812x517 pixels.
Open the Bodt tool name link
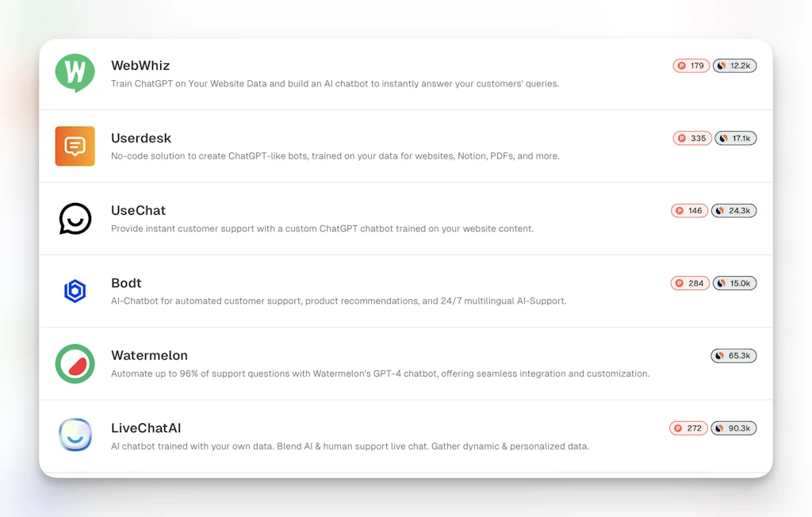pos(126,282)
